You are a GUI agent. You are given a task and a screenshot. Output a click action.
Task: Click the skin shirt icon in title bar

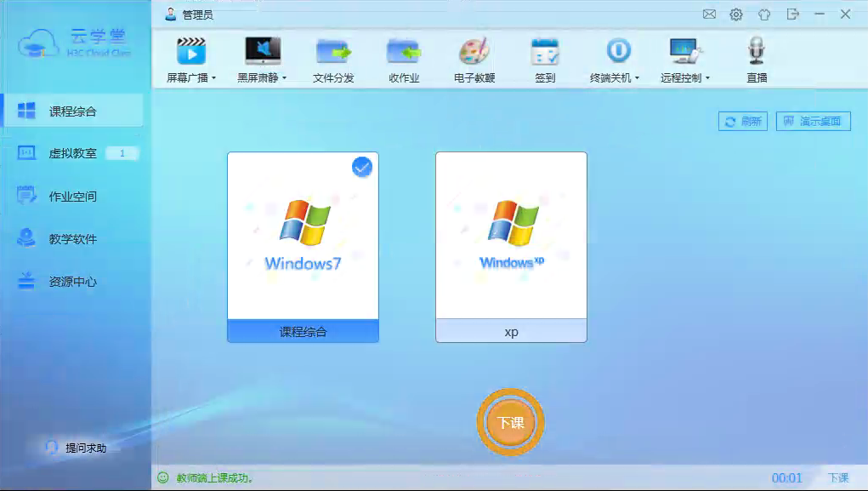[x=764, y=14]
